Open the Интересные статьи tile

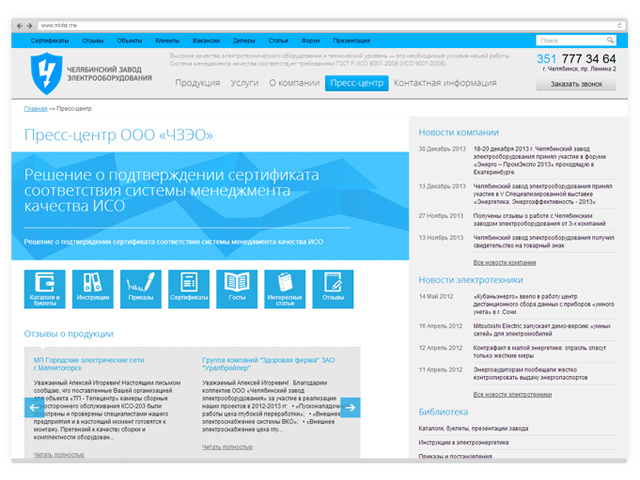coord(285,289)
